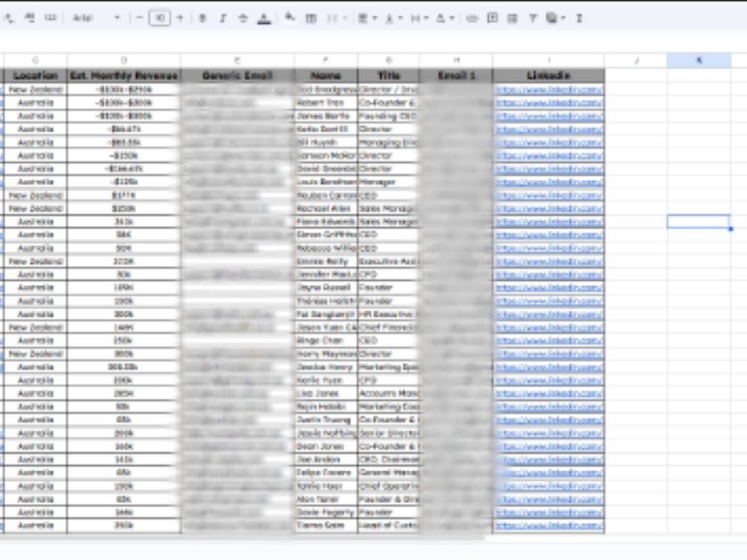Decrease font size with the minus button

click(139, 18)
